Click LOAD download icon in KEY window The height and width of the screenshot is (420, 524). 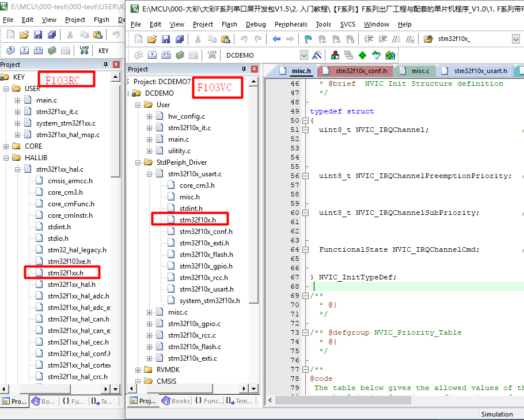pos(84,51)
